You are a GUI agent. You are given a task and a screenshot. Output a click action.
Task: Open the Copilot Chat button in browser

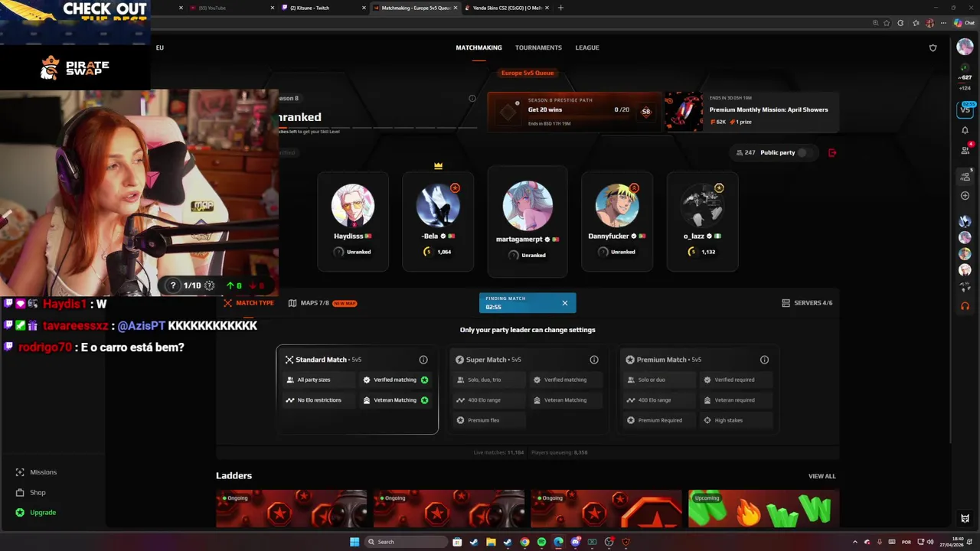[x=964, y=23]
